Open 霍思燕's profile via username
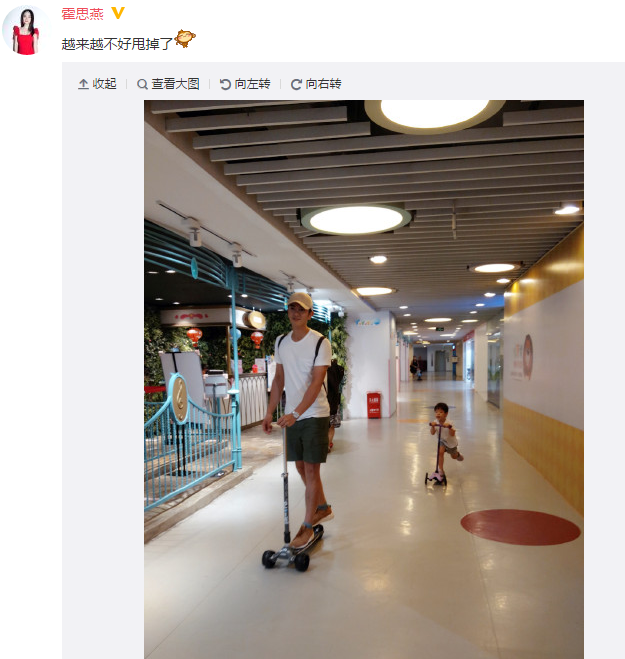This screenshot has width=625, height=659. [82, 14]
